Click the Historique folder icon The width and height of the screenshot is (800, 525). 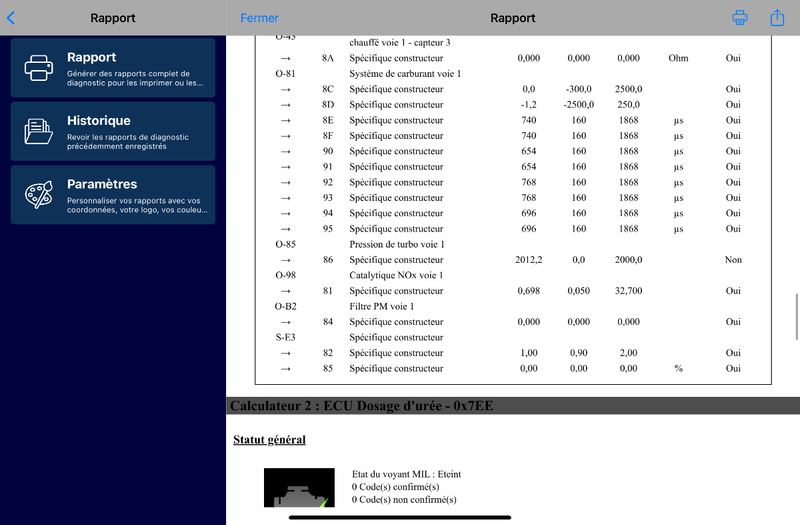point(39,131)
